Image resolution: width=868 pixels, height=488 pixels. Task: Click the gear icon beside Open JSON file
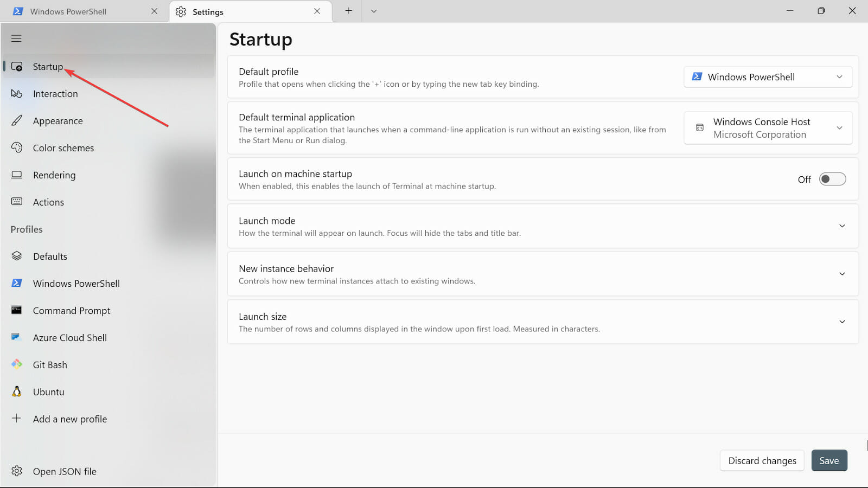(17, 471)
